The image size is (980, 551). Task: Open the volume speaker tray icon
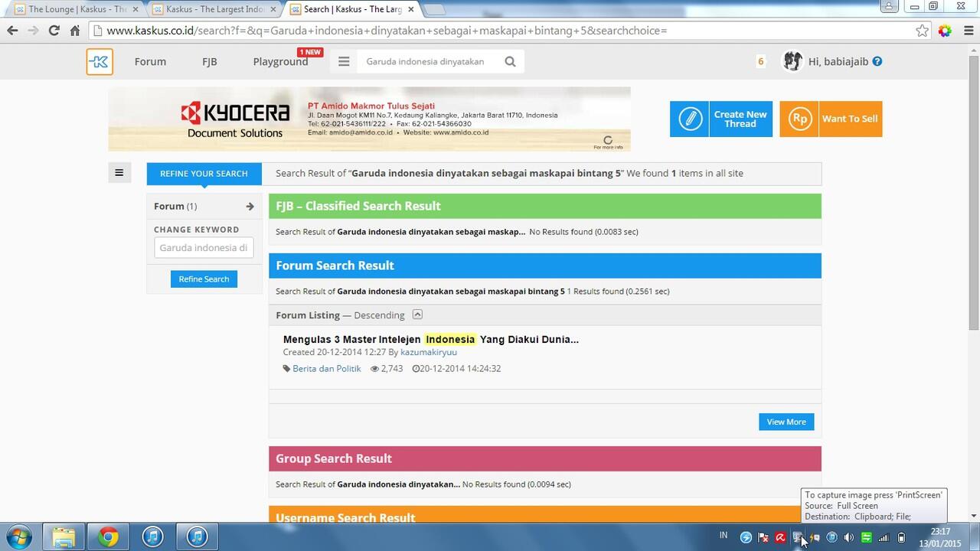tap(849, 538)
